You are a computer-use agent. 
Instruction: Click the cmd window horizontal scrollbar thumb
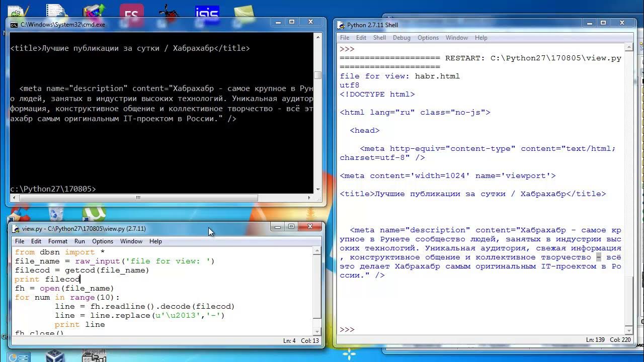coord(137,198)
